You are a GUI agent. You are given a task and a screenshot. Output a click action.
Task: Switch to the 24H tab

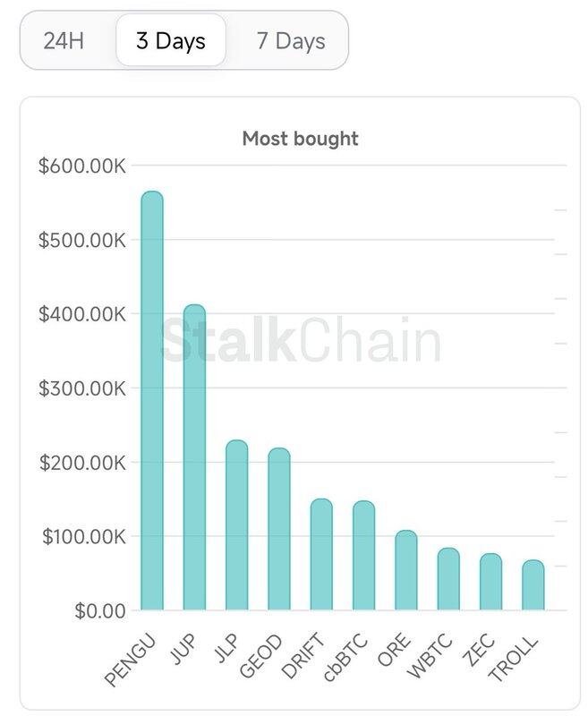coord(64,41)
